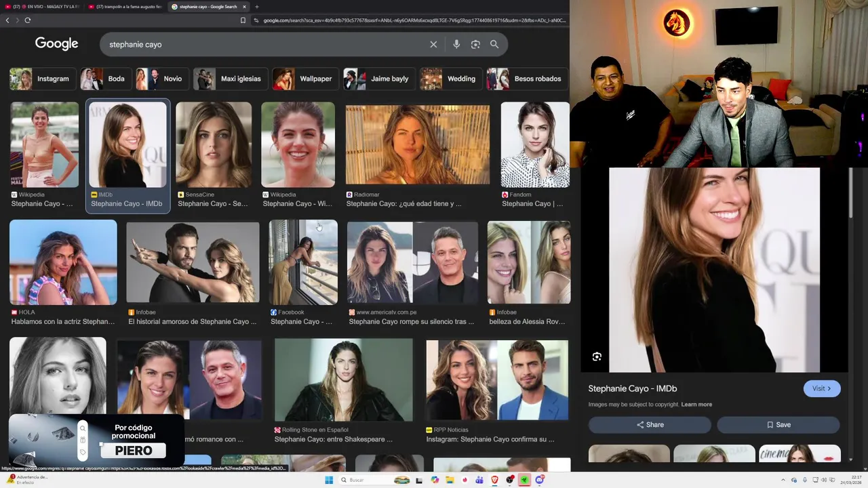Open green Razer app in taskbar

click(x=524, y=480)
